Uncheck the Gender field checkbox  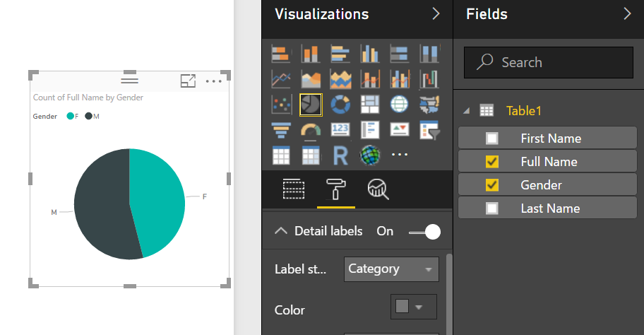491,185
